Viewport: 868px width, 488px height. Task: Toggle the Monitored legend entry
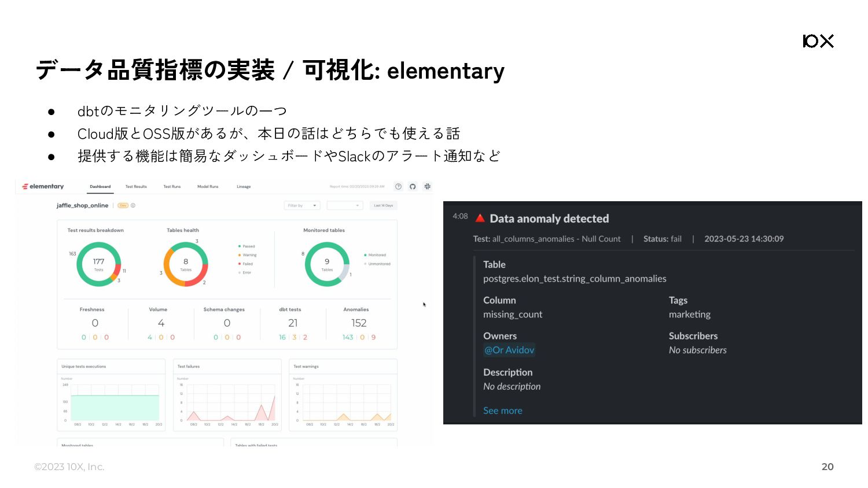[375, 255]
